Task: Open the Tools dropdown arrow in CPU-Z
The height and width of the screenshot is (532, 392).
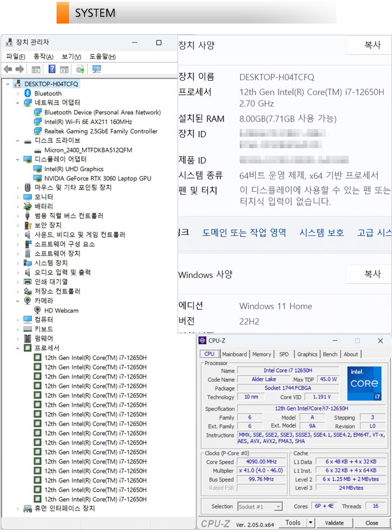Action: coord(311,523)
